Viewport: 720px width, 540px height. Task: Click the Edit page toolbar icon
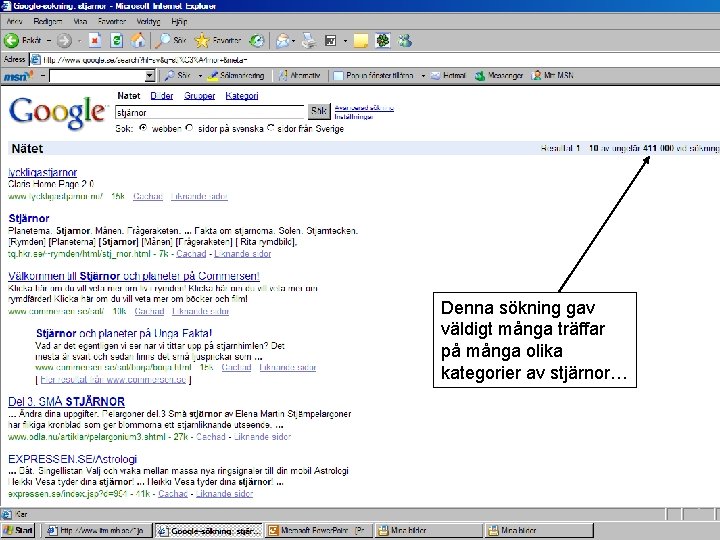tap(331, 41)
